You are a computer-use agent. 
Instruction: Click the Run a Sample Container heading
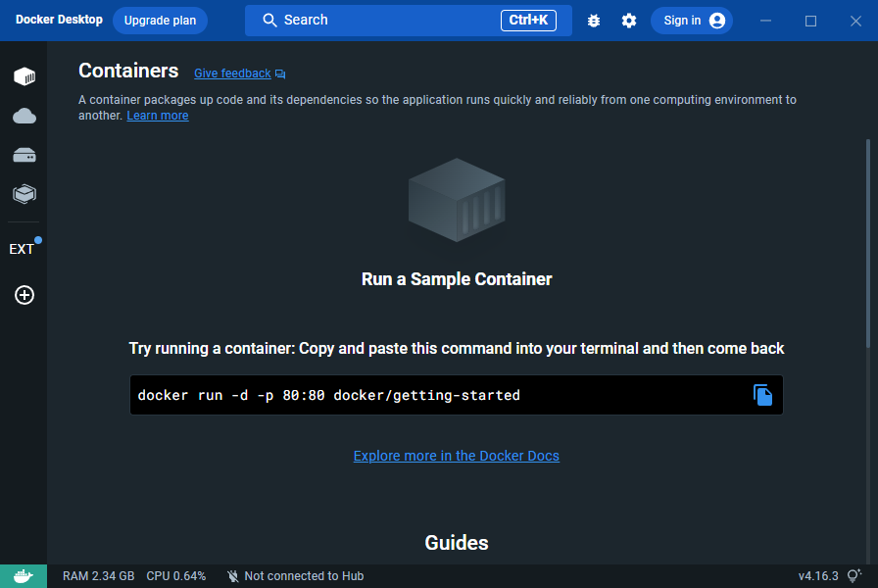point(457,279)
